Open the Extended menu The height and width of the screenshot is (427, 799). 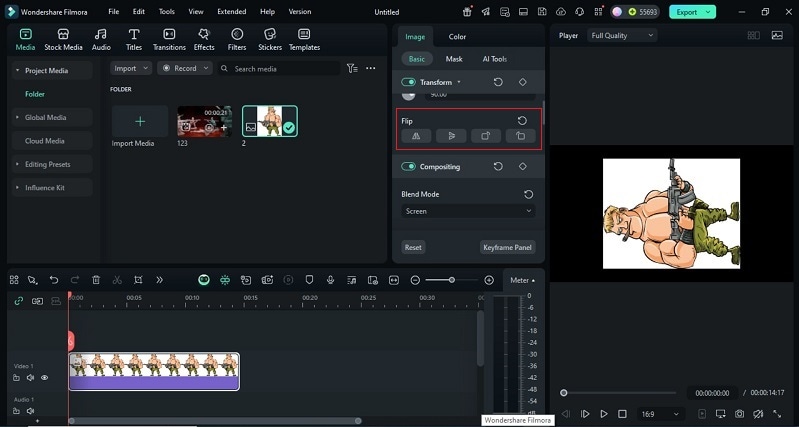[232, 11]
